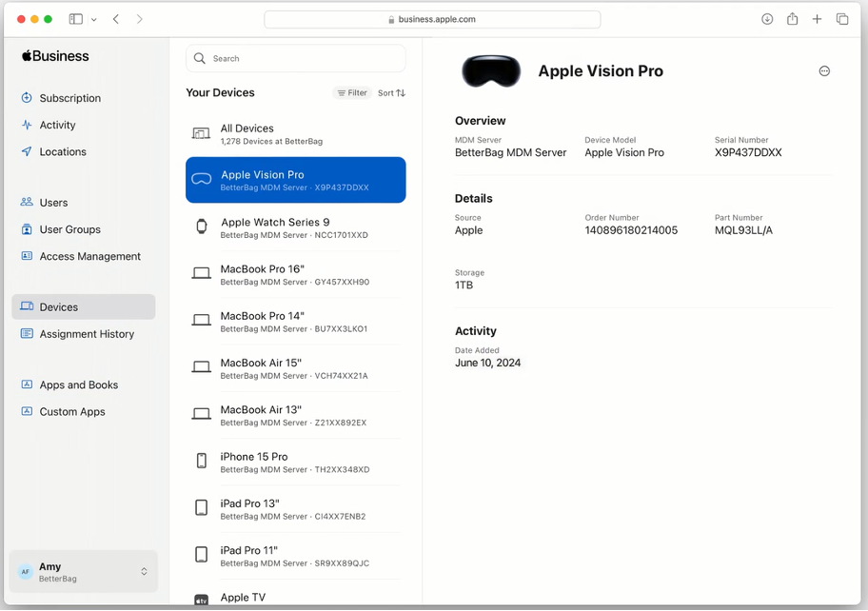Click the Apps and Books icon
The width and height of the screenshot is (868, 611).
27,384
